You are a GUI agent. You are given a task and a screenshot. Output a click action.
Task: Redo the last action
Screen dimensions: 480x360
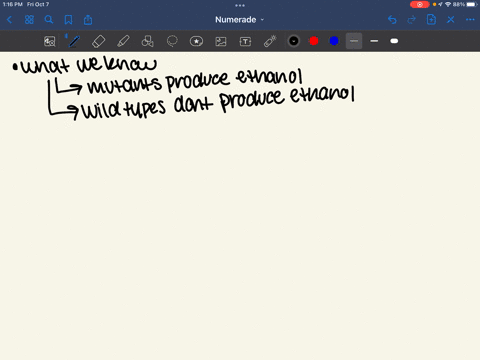(412, 20)
